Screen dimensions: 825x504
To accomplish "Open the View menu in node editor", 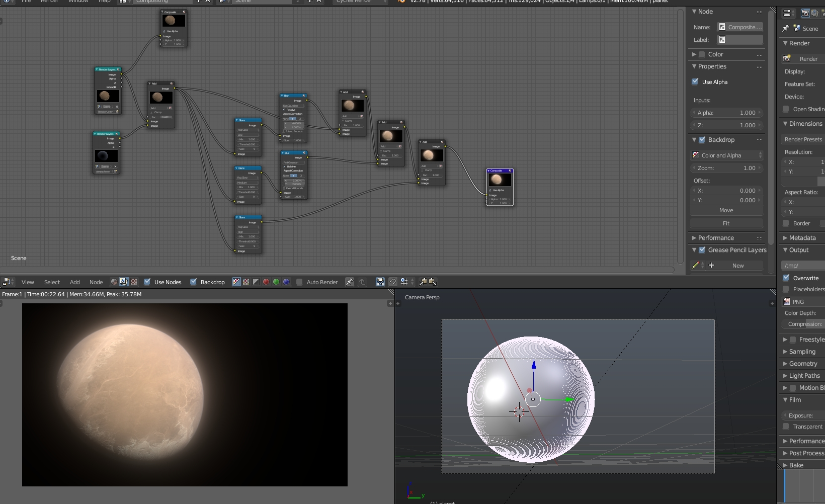I will click(28, 282).
